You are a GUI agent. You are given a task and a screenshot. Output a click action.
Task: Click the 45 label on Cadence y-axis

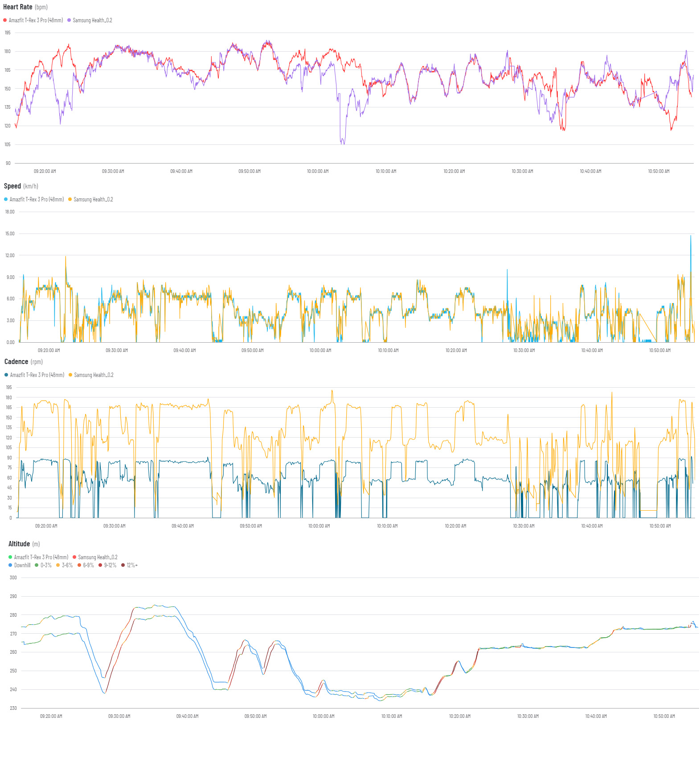pyautogui.click(x=9, y=488)
